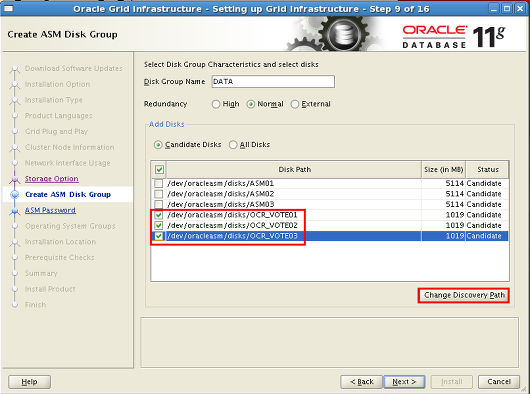Check the ASM03 disk checkbox
The image size is (530, 394).
point(158,204)
